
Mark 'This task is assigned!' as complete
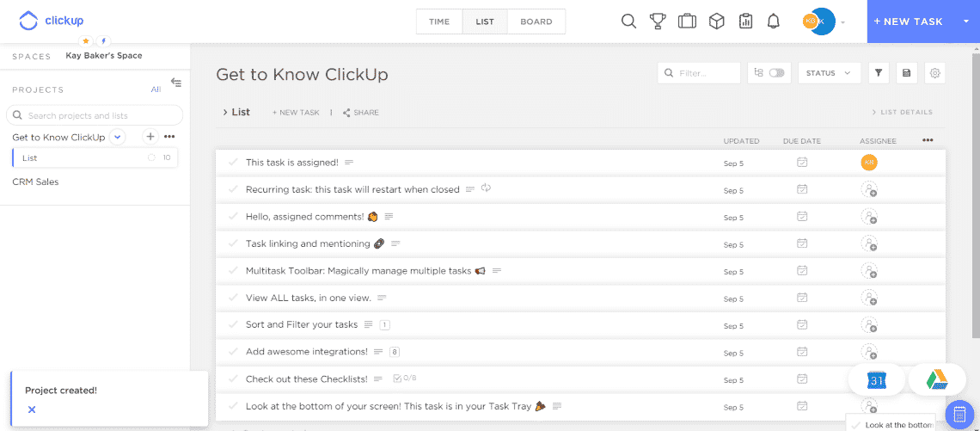(x=233, y=162)
